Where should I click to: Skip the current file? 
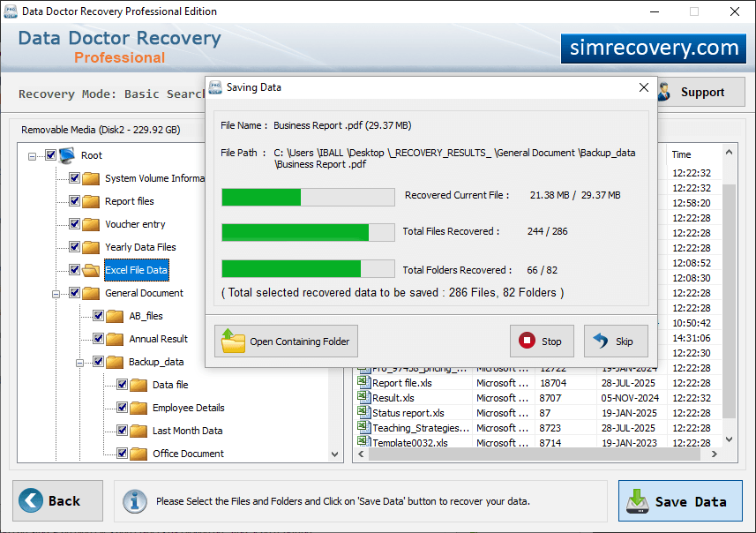pyautogui.click(x=615, y=341)
